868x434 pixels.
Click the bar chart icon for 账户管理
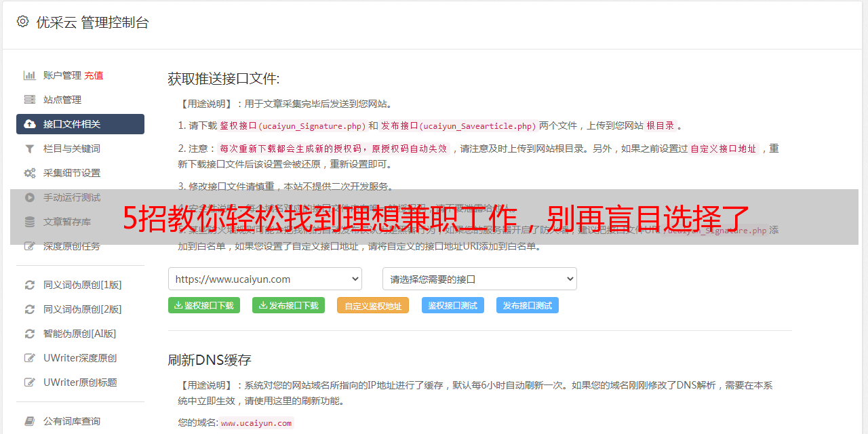pyautogui.click(x=30, y=75)
